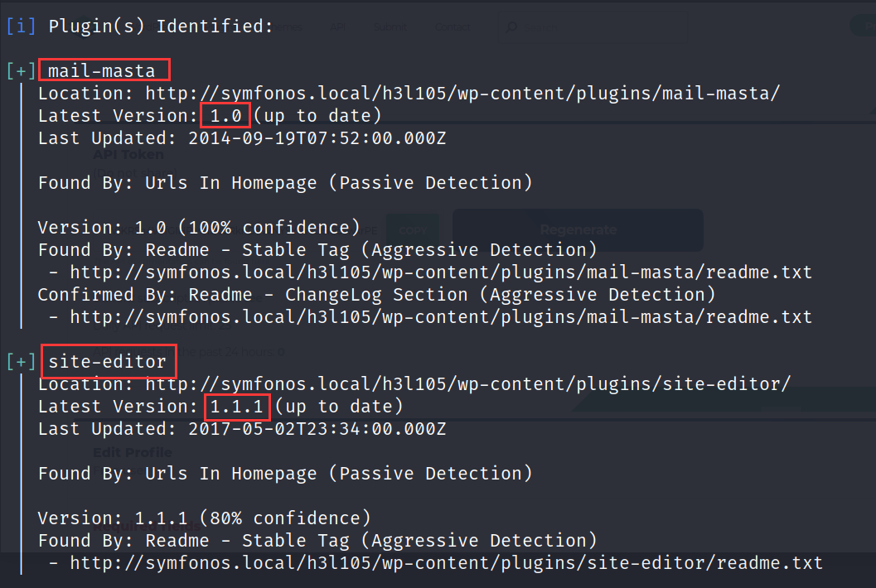Viewport: 876px width, 588px height.
Task: Open mail-masta readme.txt URL under Stable Tag
Action: (x=441, y=272)
